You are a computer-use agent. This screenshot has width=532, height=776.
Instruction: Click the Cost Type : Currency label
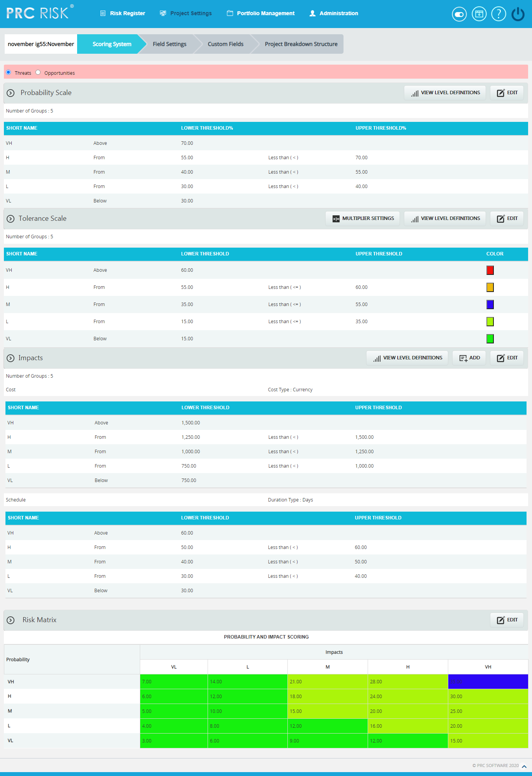pos(290,390)
